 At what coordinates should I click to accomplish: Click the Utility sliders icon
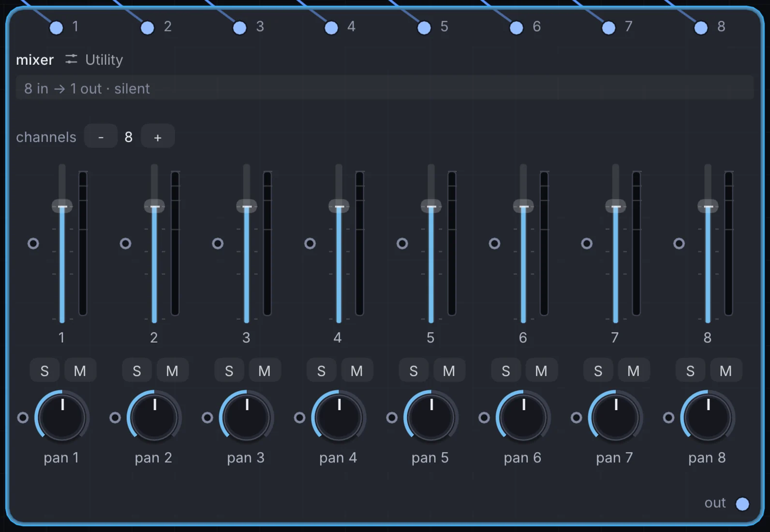point(71,59)
